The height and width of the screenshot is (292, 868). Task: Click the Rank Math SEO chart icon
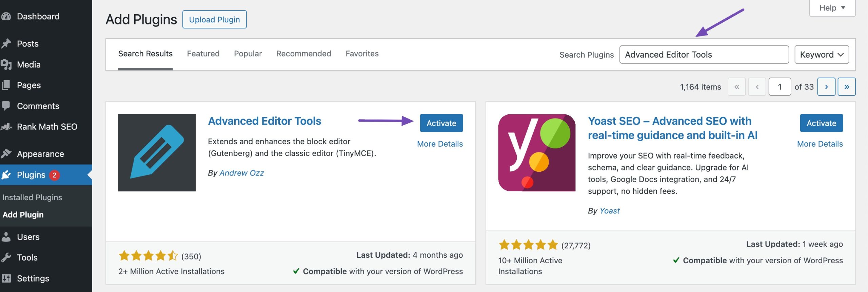[6, 127]
